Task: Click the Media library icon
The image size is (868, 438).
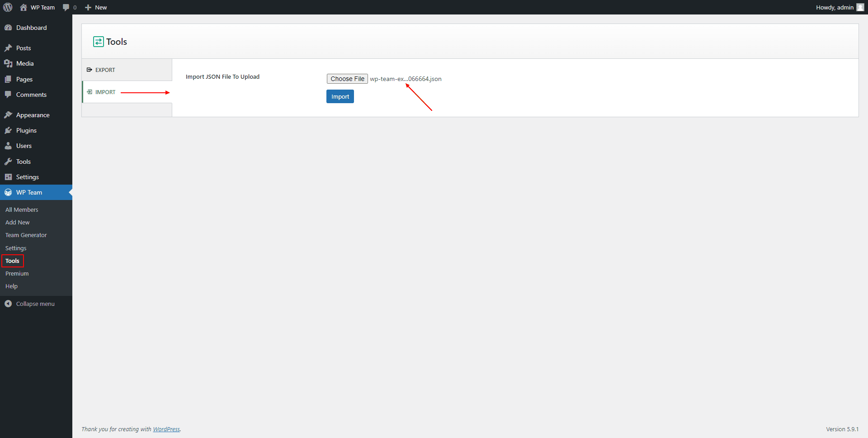Action: pos(8,63)
